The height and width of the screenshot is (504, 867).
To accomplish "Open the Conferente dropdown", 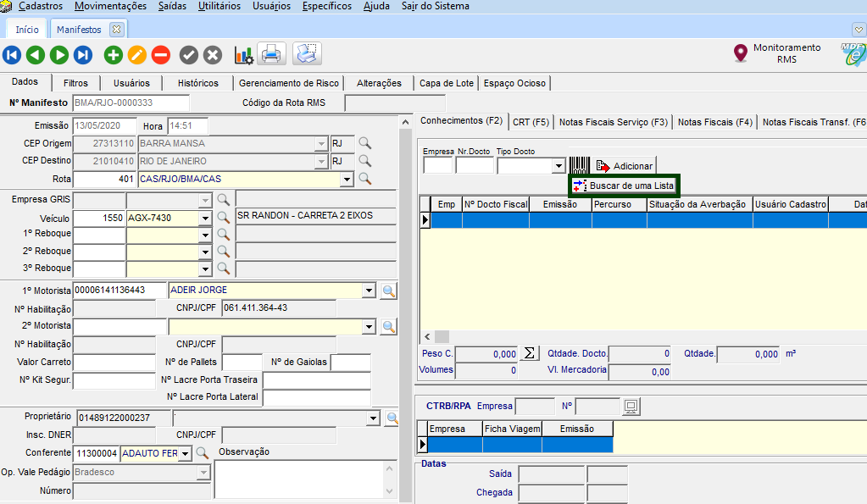I will coord(186,453).
